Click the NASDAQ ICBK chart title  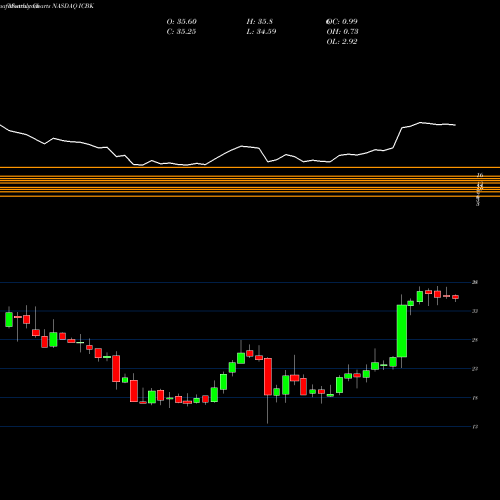(x=72, y=6)
